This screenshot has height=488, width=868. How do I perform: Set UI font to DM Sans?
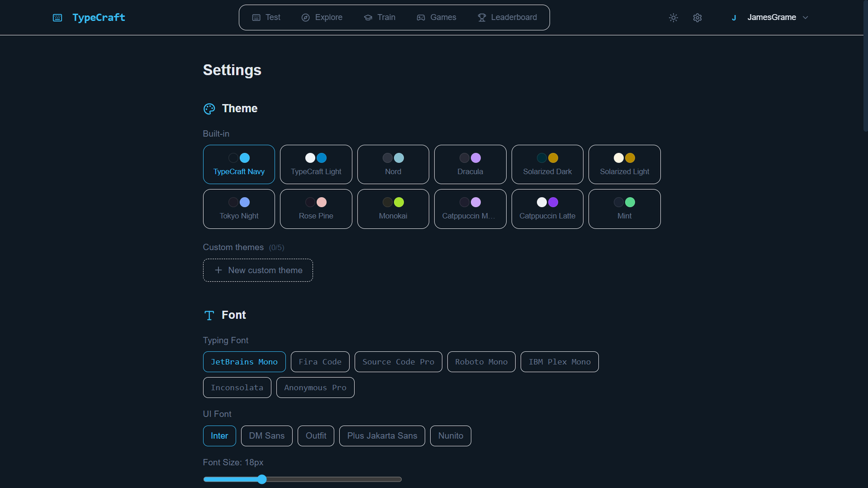pos(266,436)
